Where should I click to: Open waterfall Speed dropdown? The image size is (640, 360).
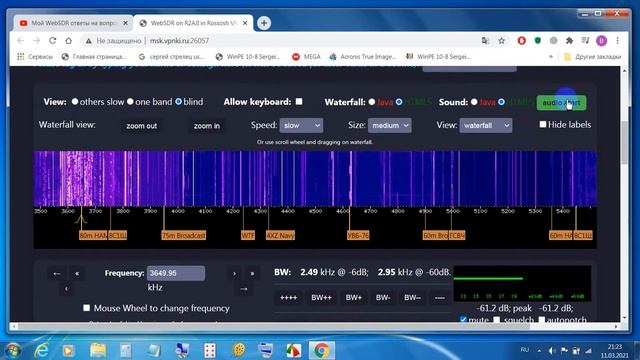pyautogui.click(x=301, y=125)
